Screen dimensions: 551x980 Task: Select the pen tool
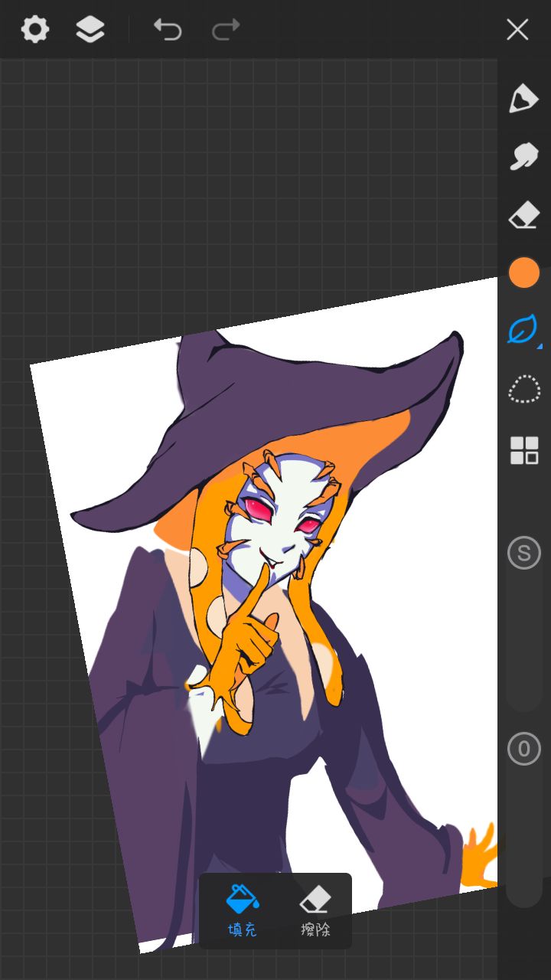coord(524,99)
